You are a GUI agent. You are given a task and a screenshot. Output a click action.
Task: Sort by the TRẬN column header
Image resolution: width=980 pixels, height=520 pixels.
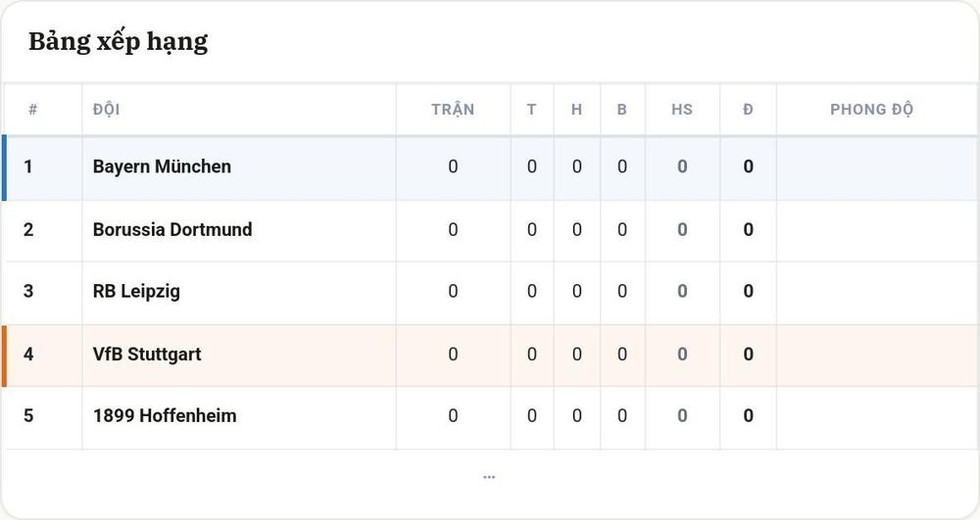point(453,110)
